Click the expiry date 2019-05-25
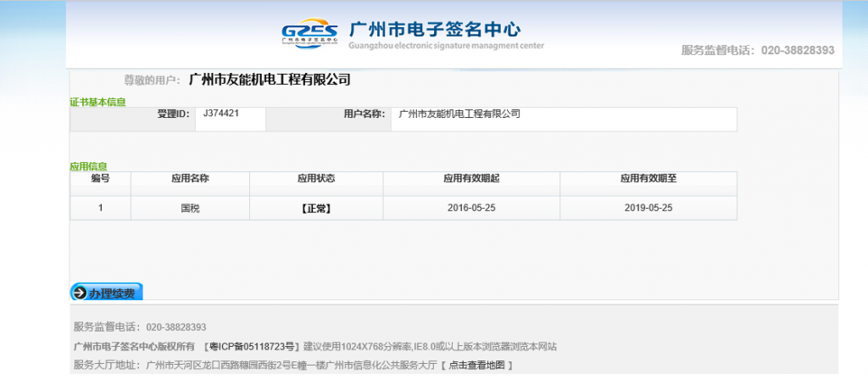 pos(648,209)
